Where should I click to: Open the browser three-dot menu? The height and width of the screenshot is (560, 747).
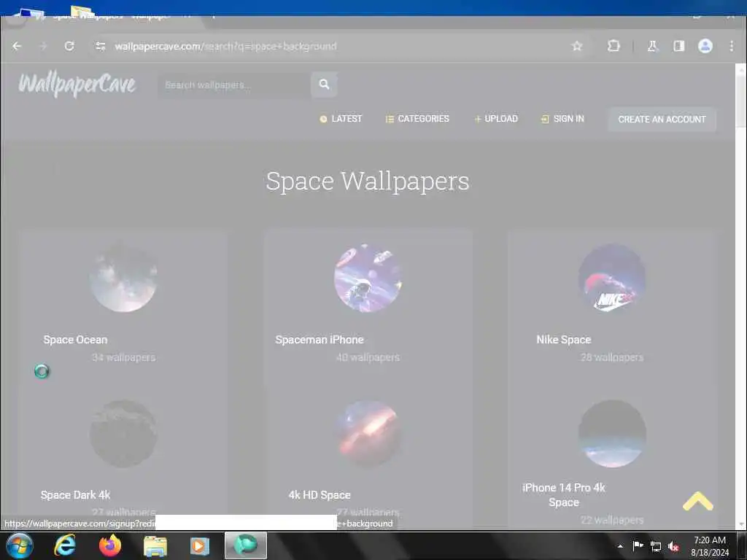pos(731,46)
